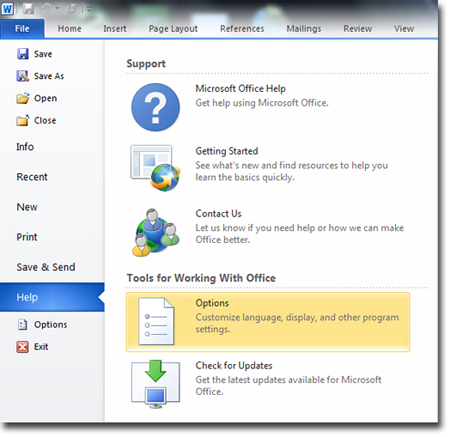Open the Getting Started title

coord(227,151)
